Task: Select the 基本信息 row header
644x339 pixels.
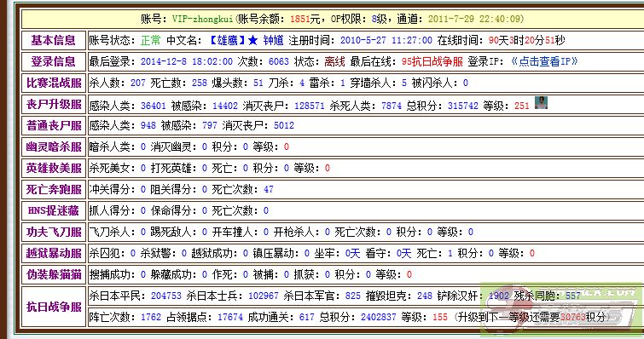Action: point(54,40)
